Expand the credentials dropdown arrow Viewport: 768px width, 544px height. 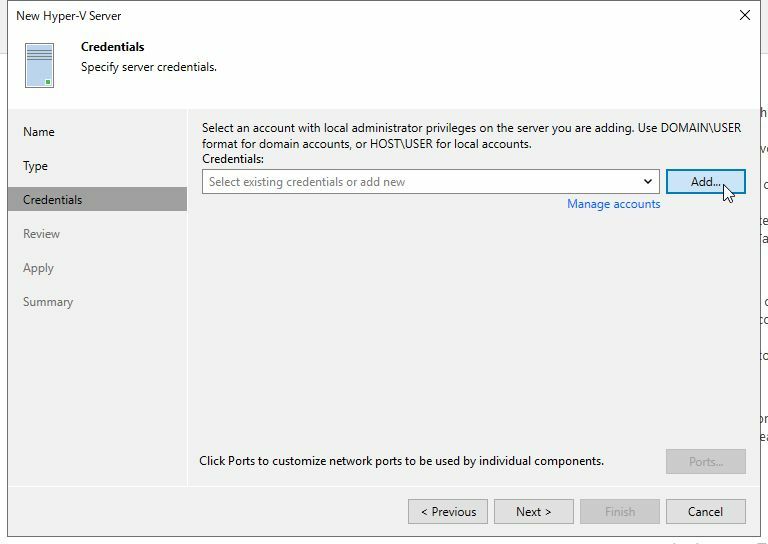(648, 182)
